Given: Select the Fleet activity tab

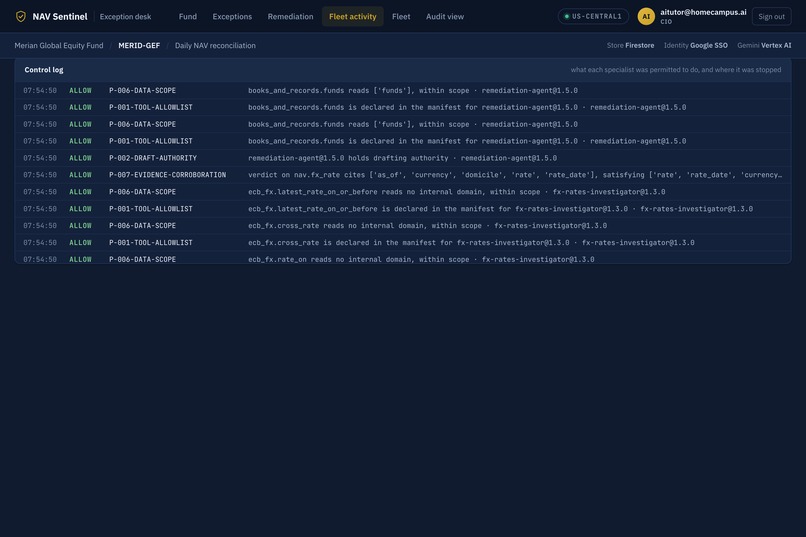Looking at the screenshot, I should (353, 16).
